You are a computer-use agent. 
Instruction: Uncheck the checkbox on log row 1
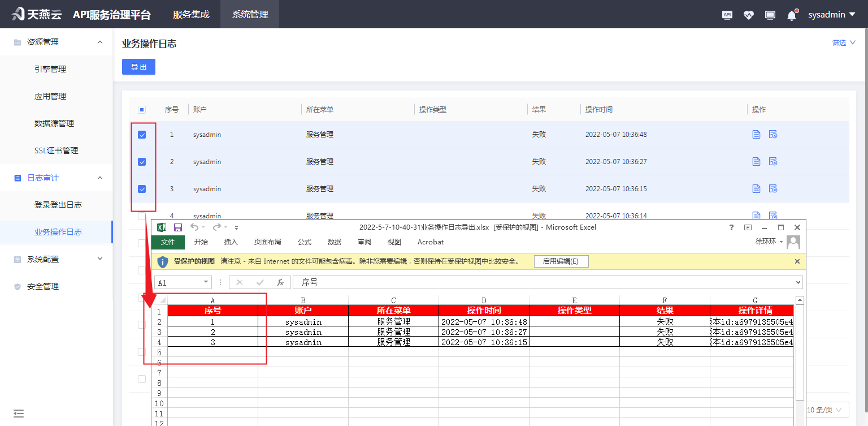coord(143,134)
